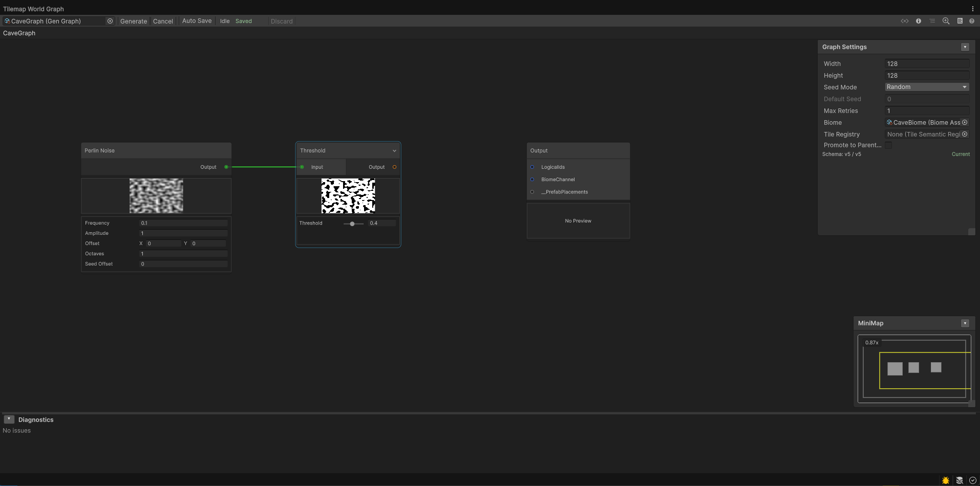
Task: Click the Offset Y field
Action: [208, 244]
